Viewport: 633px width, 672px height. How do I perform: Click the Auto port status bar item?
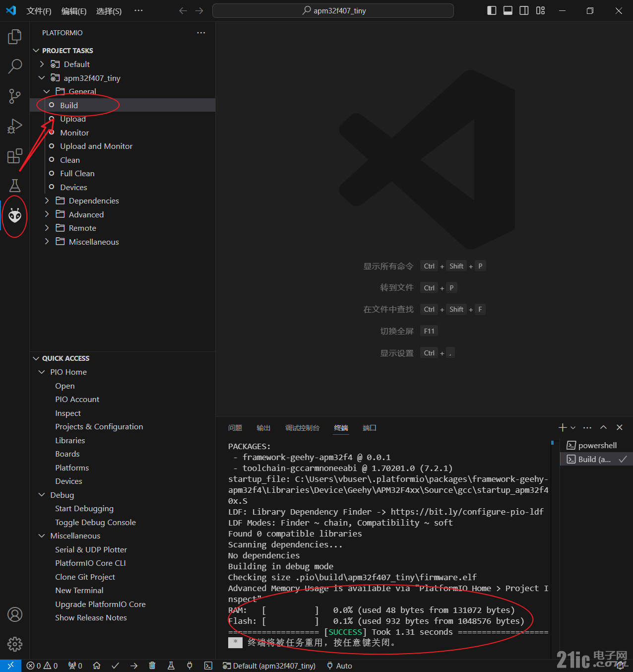pos(339,666)
